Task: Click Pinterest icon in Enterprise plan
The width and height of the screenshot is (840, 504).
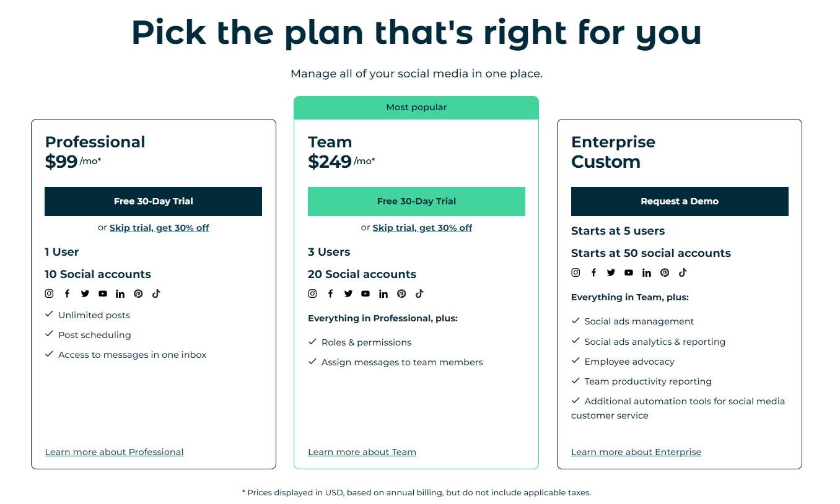Action: tap(665, 272)
